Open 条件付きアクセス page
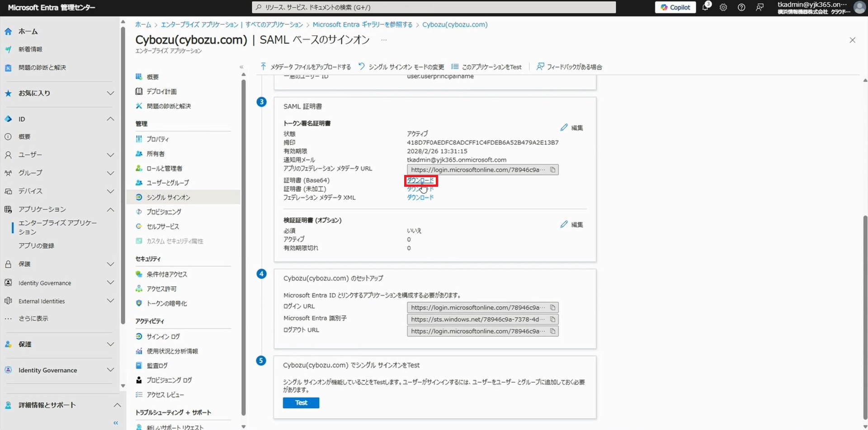This screenshot has height=430, width=868. 166,274
